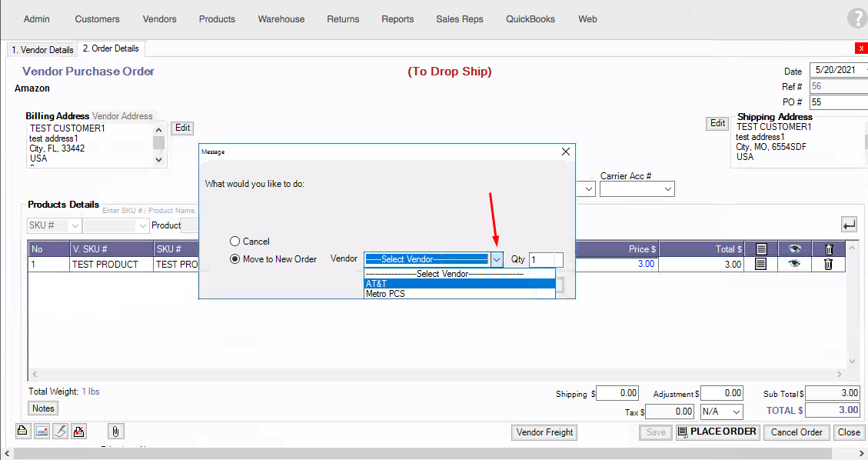Click the billing address scrollbar
Image resolution: width=868 pixels, height=460 pixels.
coord(159,144)
